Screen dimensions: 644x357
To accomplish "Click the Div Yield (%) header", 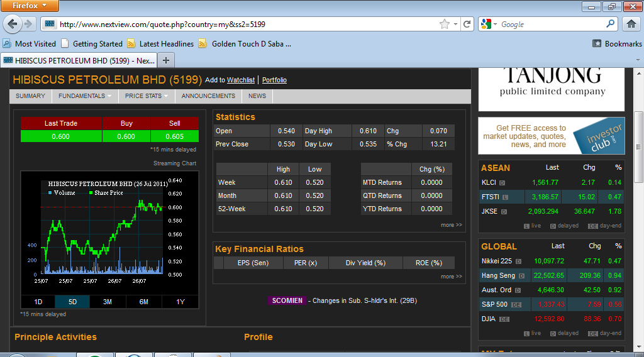I will (x=365, y=263).
